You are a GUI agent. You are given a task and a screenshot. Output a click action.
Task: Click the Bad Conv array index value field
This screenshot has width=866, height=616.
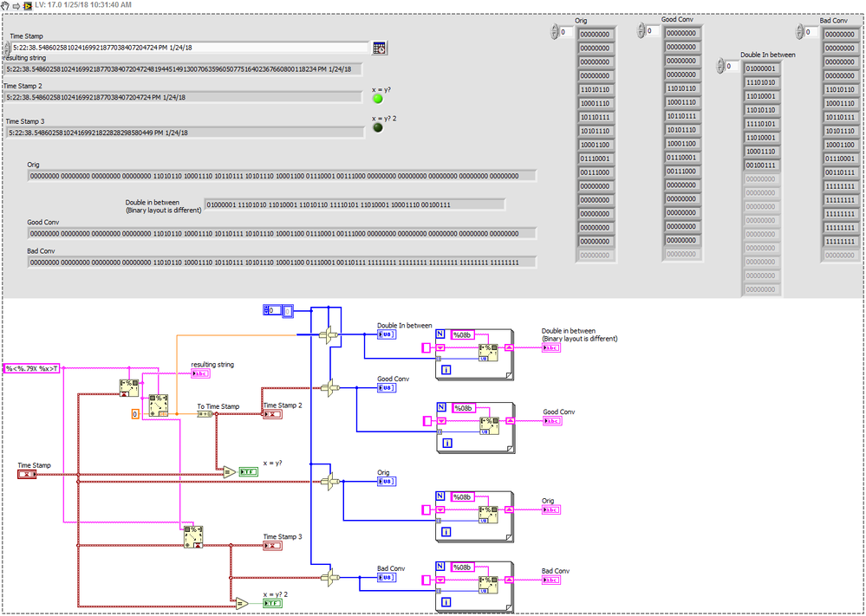811,32
